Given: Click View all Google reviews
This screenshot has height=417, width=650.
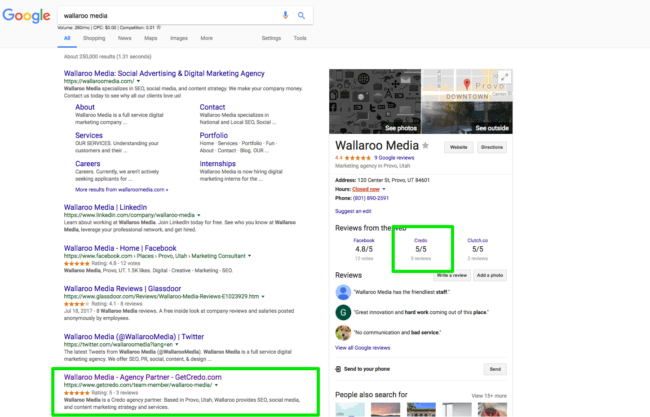Looking at the screenshot, I should pyautogui.click(x=363, y=348).
